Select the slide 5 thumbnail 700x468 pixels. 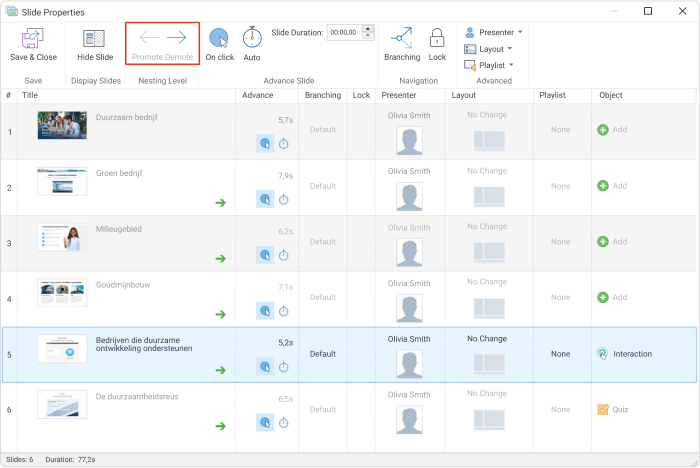pos(62,348)
